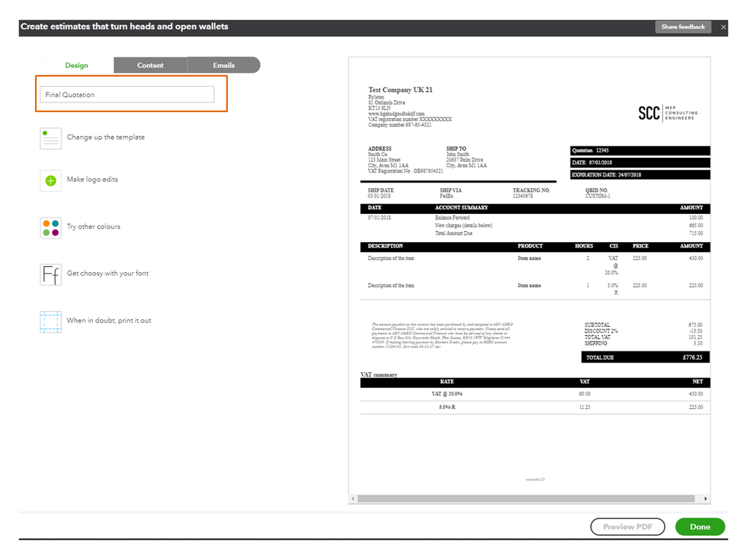Click the Change up the template link
Image resolution: width=747 pixels, height=560 pixels.
[105, 137]
